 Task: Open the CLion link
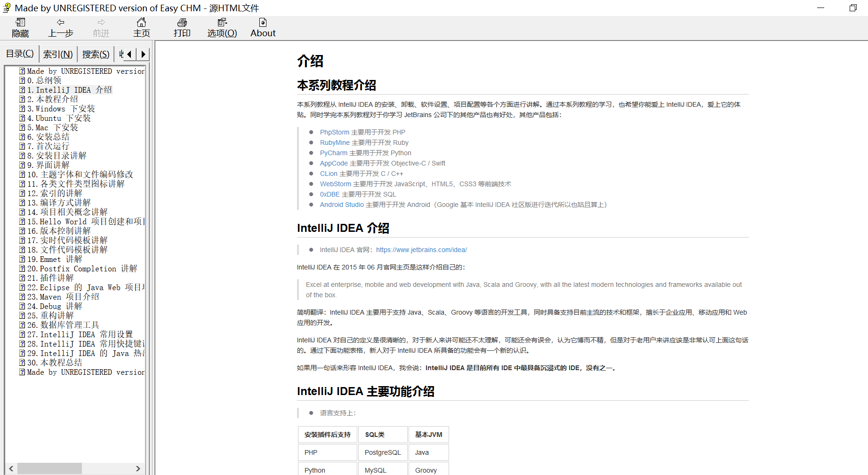pyautogui.click(x=329, y=174)
